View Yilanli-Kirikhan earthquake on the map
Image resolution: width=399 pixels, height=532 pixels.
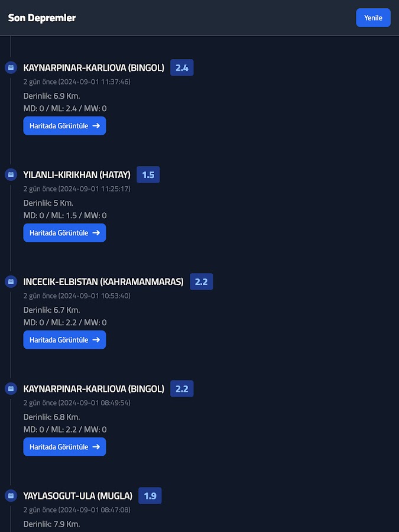pyautogui.click(x=64, y=233)
